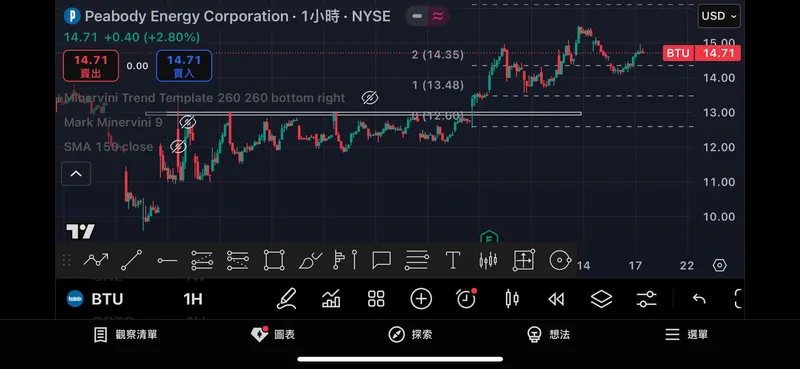This screenshot has height=369, width=800.
Task: Select the Fibonacci level 2 (14.35) label
Action: (x=438, y=55)
